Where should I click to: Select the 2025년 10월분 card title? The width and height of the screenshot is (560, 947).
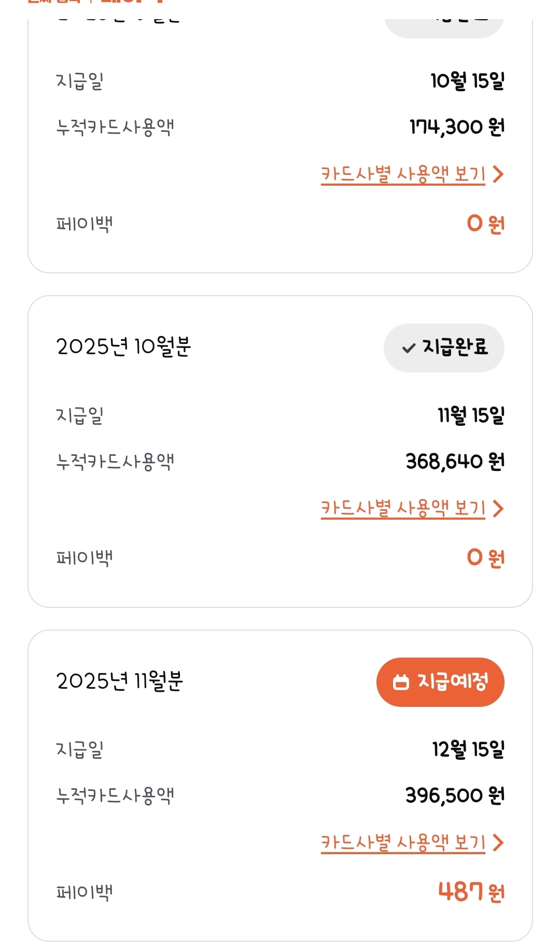[x=123, y=346]
